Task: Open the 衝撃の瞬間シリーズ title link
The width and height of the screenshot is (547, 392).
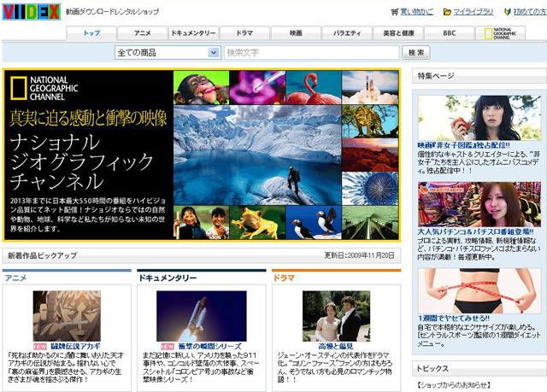Action: tap(209, 347)
